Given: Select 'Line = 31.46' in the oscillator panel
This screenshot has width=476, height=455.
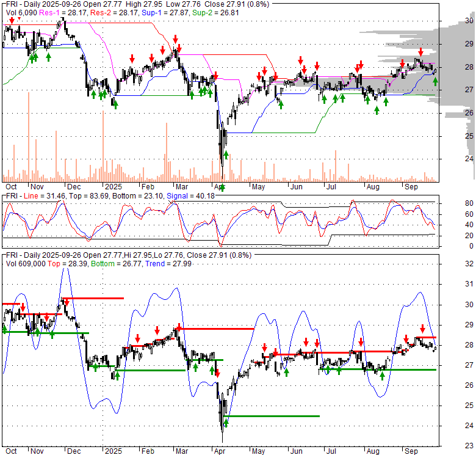Looking at the screenshot, I should click(x=45, y=196).
